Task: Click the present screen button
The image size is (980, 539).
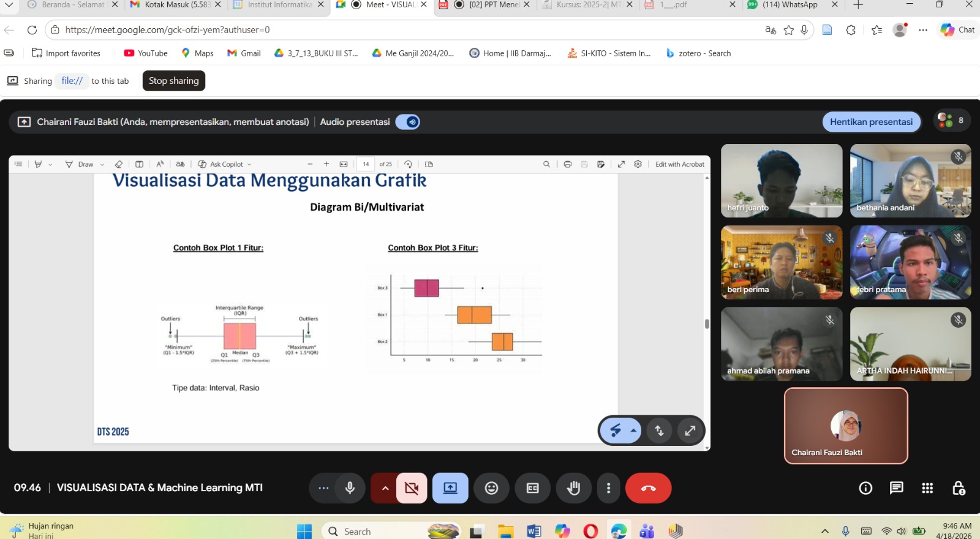Action: point(450,488)
